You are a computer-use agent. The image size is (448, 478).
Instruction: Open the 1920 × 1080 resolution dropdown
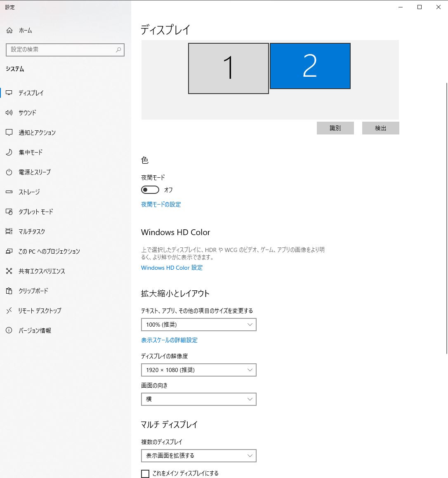pyautogui.click(x=198, y=370)
